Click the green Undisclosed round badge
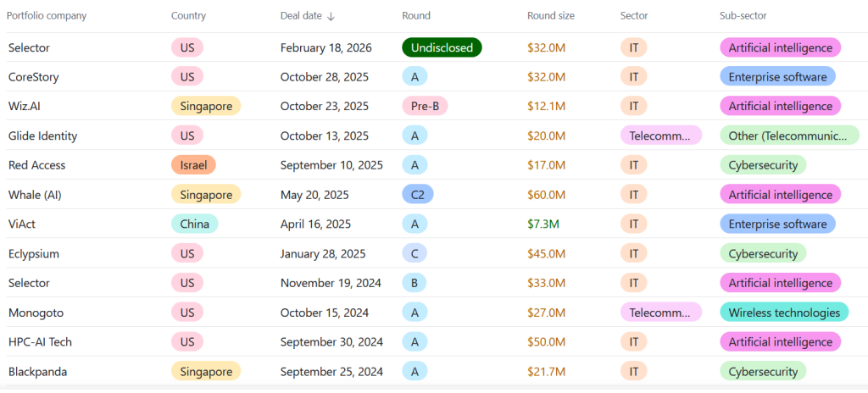The height and width of the screenshot is (393, 868). (x=442, y=47)
